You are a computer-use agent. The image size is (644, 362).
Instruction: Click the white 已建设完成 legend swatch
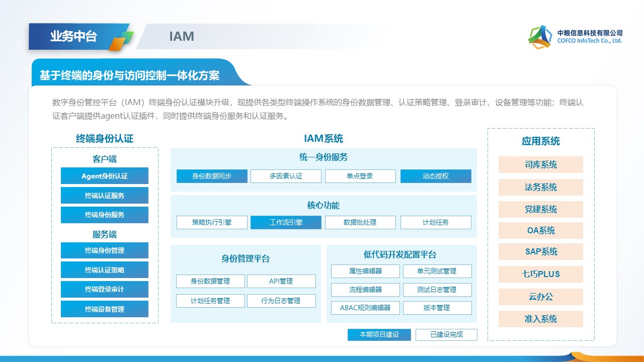446,334
